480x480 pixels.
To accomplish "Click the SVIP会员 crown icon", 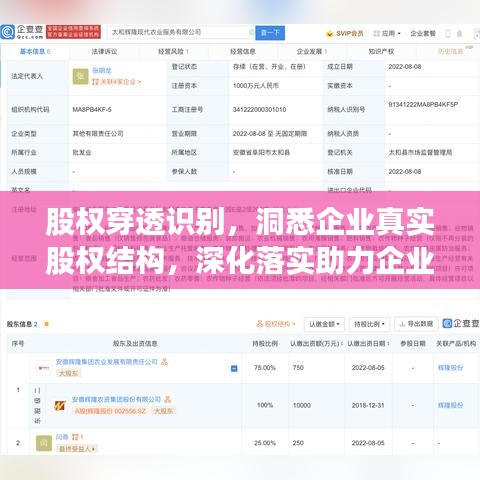I will coord(330,34).
